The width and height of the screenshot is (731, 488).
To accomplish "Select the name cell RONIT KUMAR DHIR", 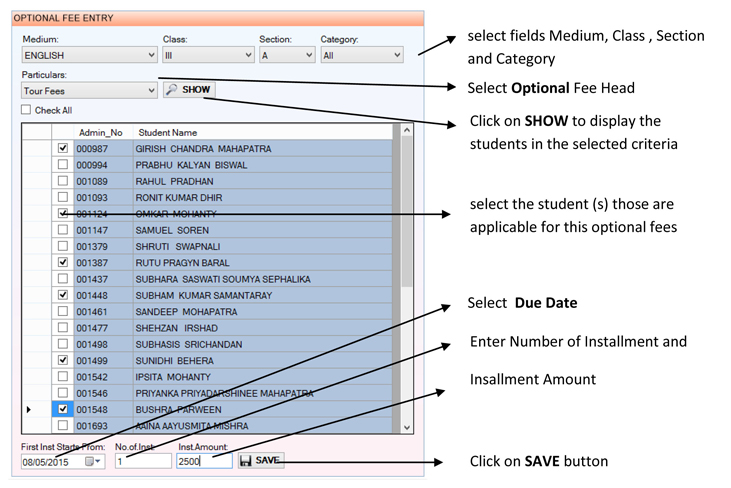I will pyautogui.click(x=263, y=198).
